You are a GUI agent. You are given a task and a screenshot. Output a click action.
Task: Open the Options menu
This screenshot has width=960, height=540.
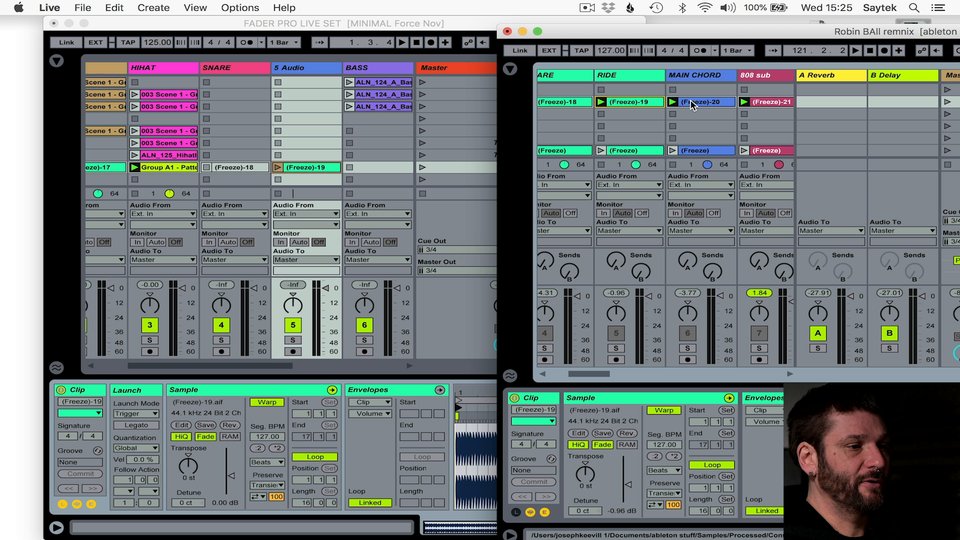pos(240,8)
